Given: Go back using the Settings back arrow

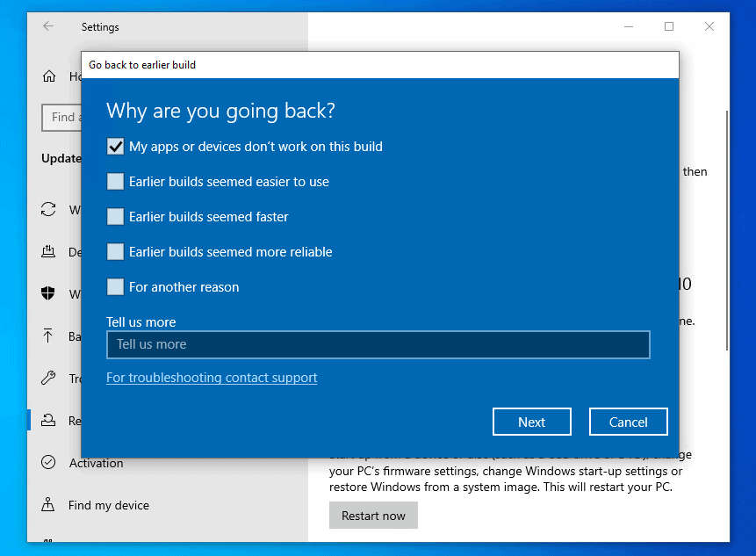Looking at the screenshot, I should [x=48, y=26].
